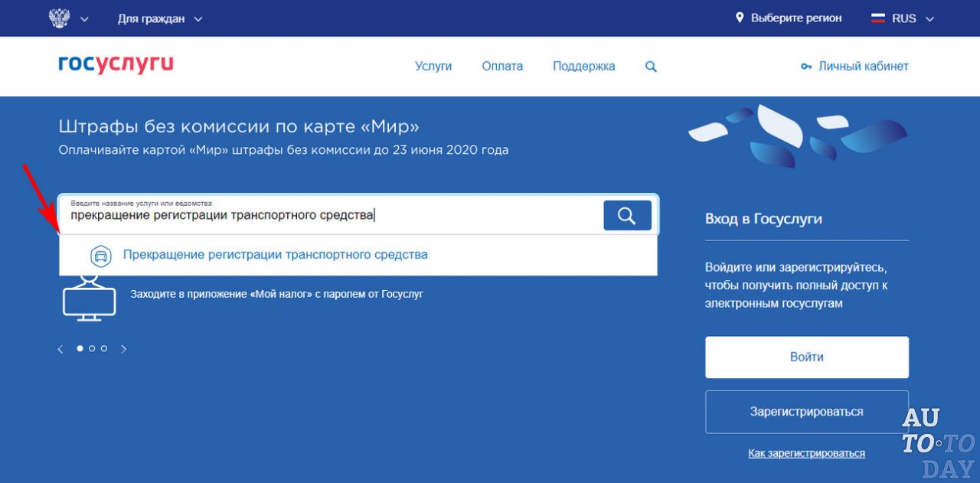Select the Прекращение регистрации suggestion

[x=276, y=253]
